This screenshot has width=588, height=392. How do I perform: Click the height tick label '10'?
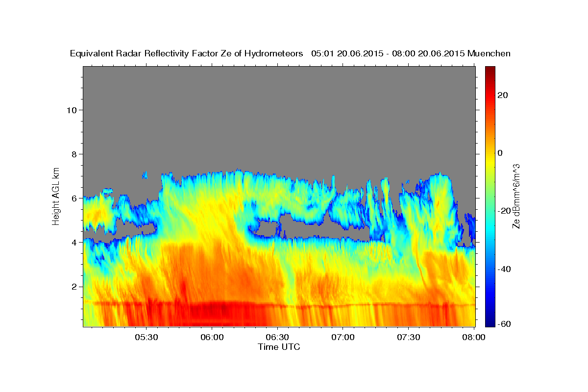click(71, 110)
